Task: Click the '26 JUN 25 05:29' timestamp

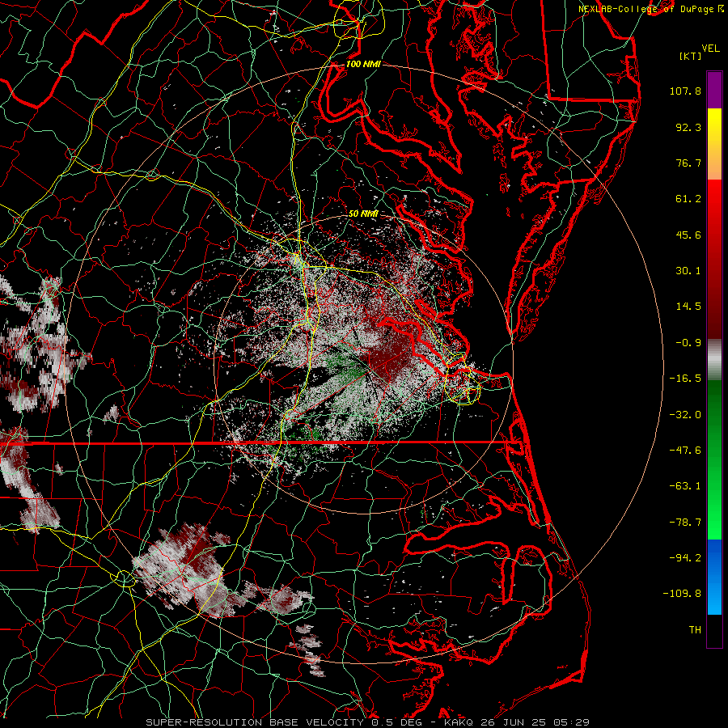Action: point(534,722)
